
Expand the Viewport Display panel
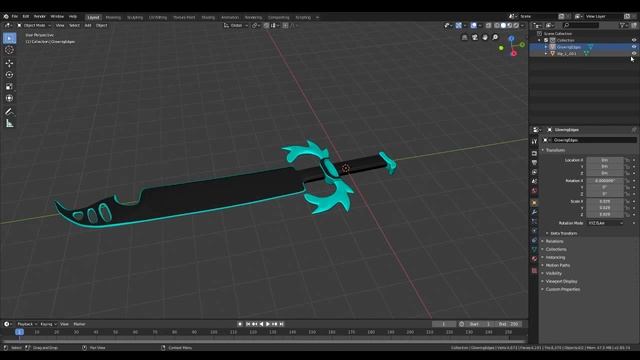(x=560, y=281)
